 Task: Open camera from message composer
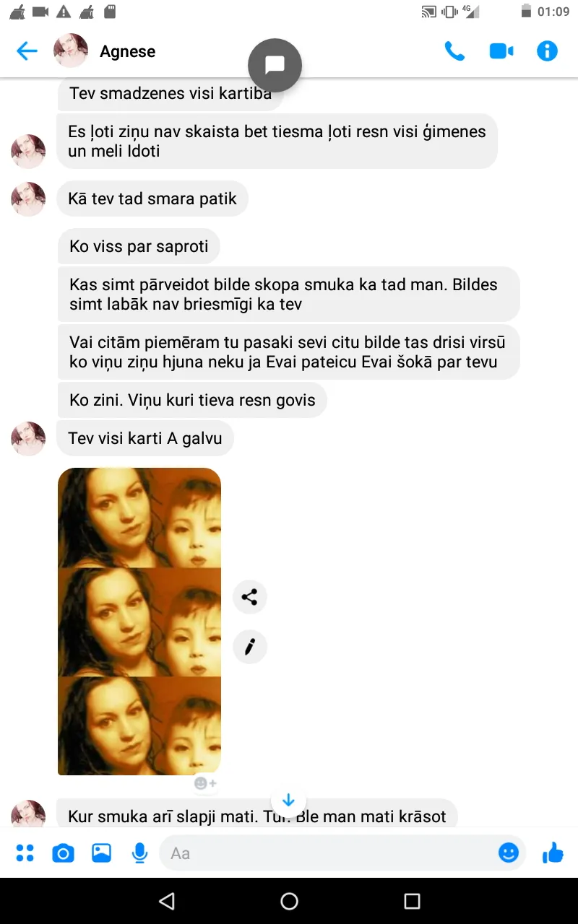pos(63,853)
